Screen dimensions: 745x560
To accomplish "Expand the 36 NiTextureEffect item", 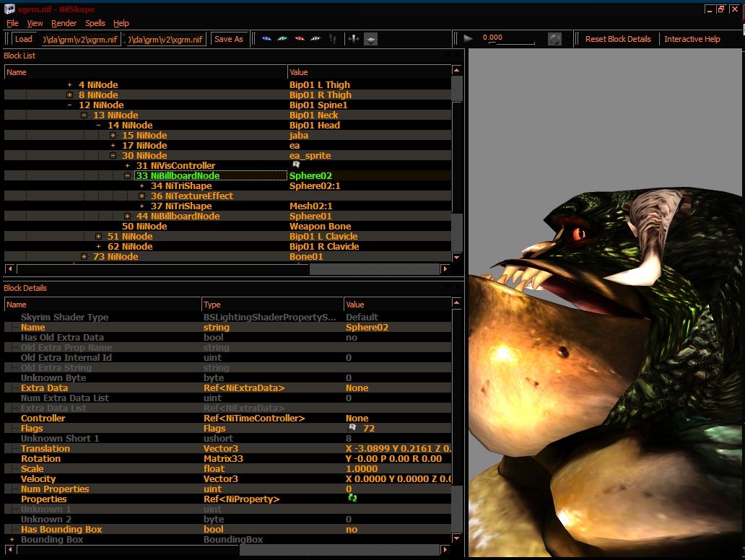I will pos(141,196).
